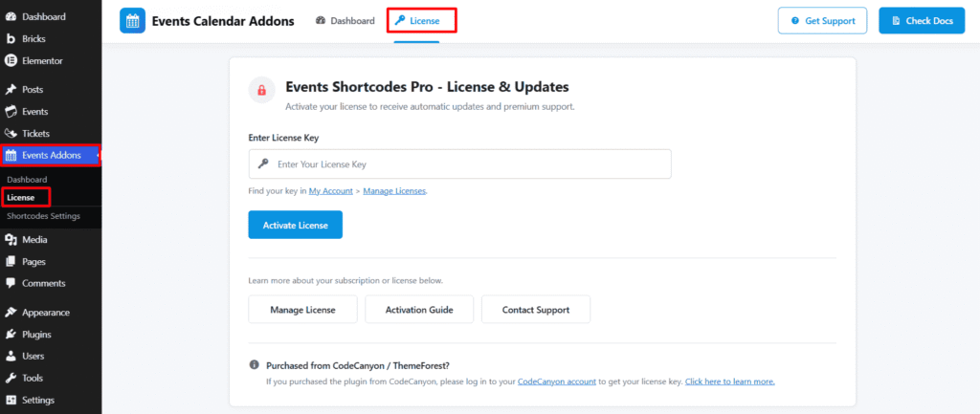Click the info icon beside CodeCanyon notice
This screenshot has height=414, width=980.
coord(255,364)
